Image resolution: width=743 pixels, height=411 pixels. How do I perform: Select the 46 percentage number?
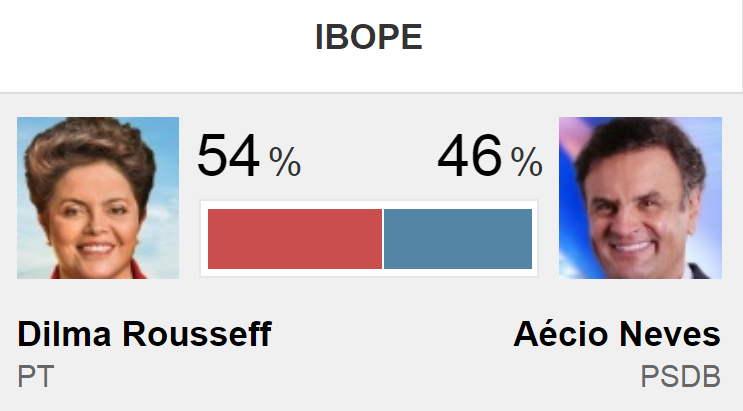tap(469, 157)
